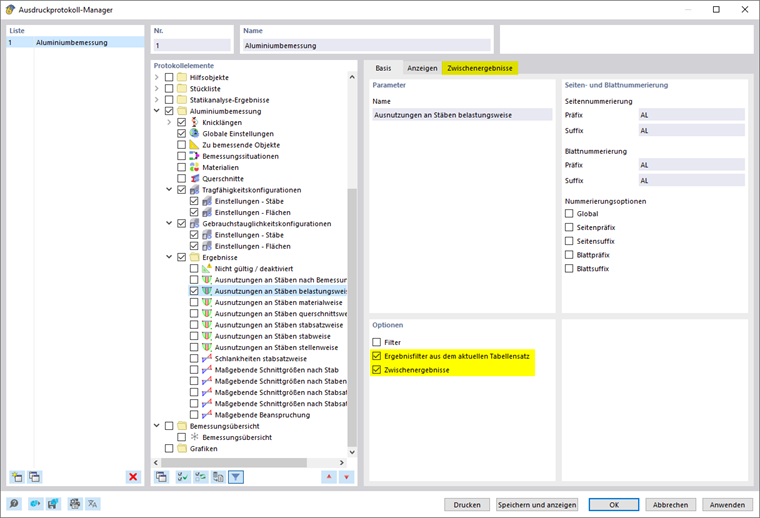Image resolution: width=760 pixels, height=518 pixels.
Task: Expand the Knicklängen node
Action: 169,122
